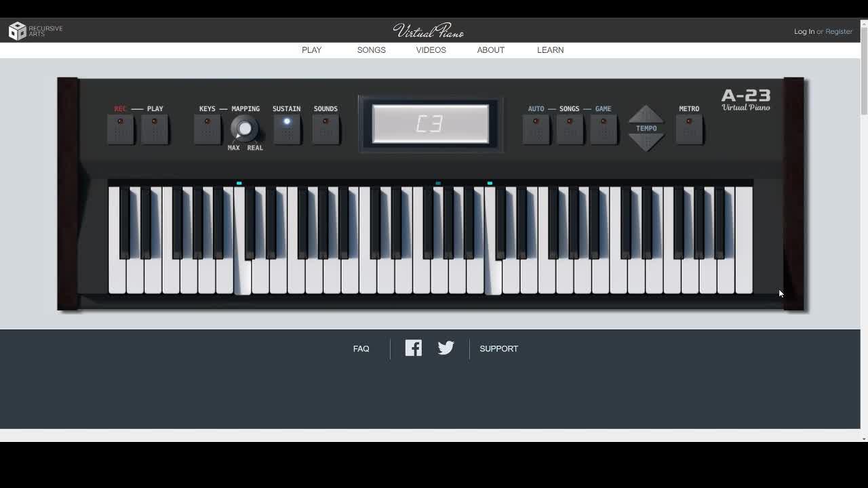Toggle the PLAY playback button

tap(155, 129)
